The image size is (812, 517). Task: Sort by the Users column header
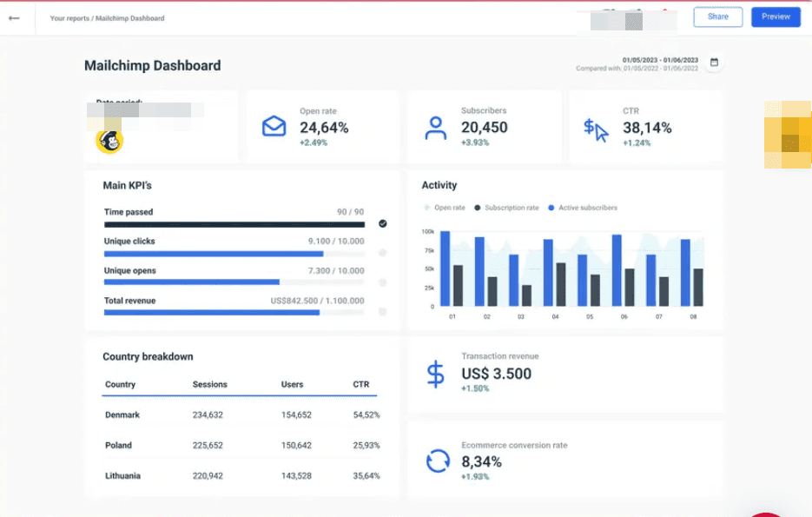coord(292,384)
